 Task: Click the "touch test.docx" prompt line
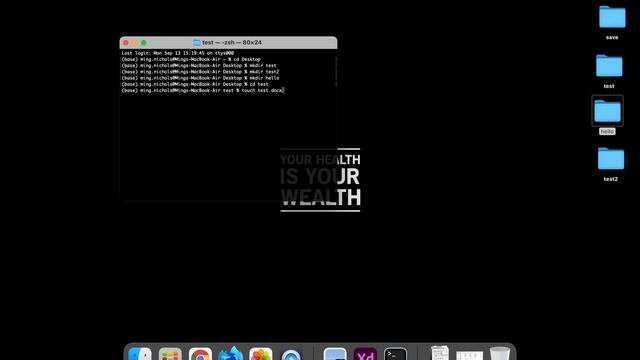(202, 90)
